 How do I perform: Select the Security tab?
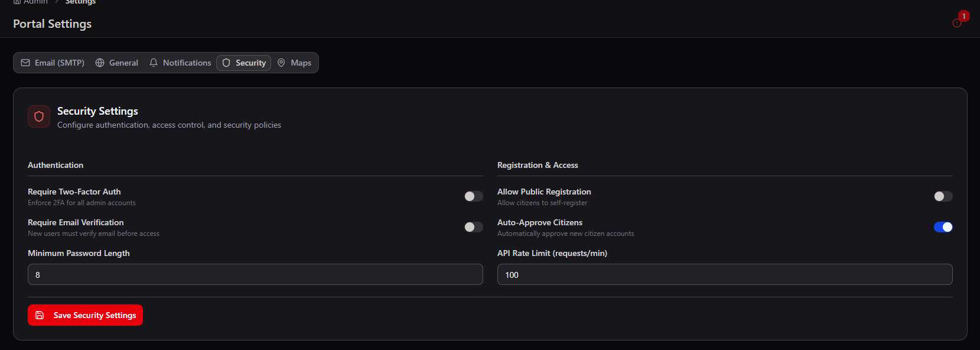[243, 63]
